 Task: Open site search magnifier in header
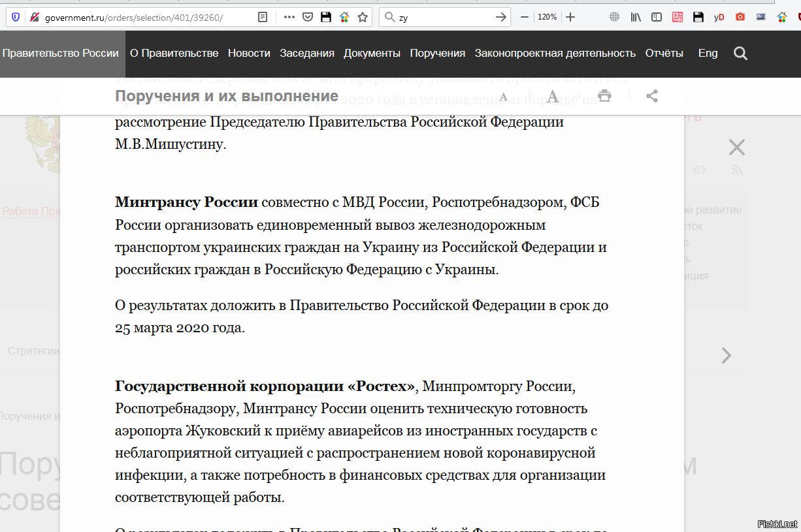740,54
